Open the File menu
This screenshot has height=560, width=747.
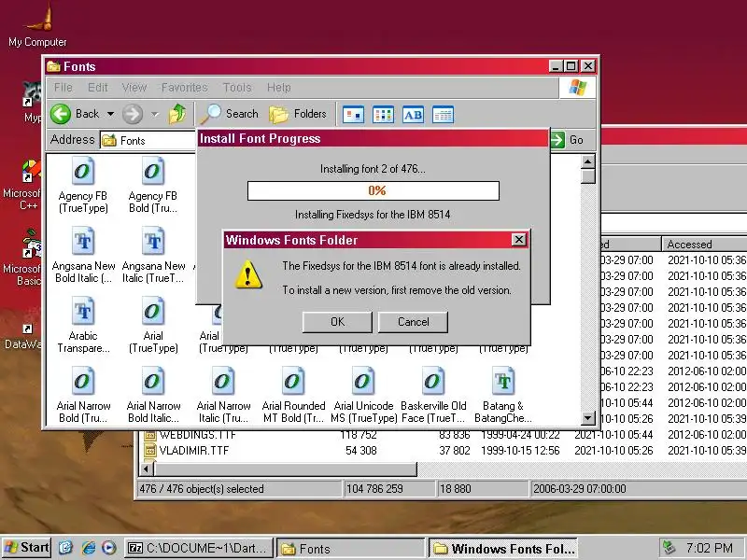coord(63,88)
